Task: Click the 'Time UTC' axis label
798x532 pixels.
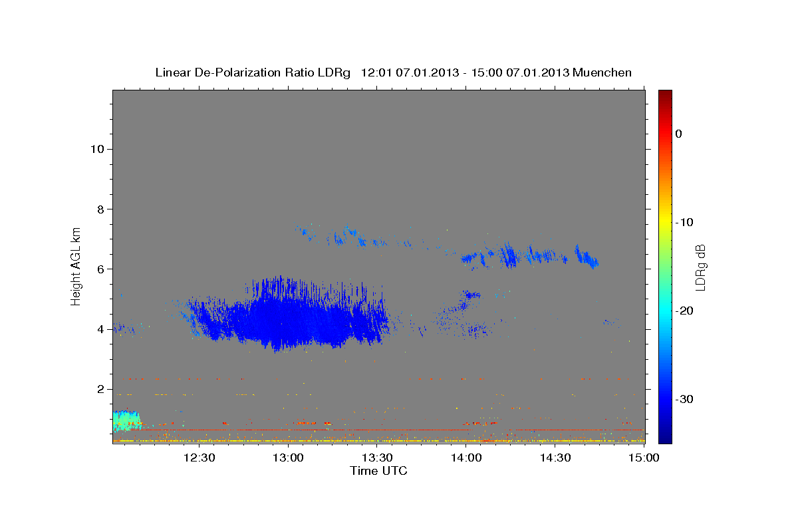Action: point(378,471)
